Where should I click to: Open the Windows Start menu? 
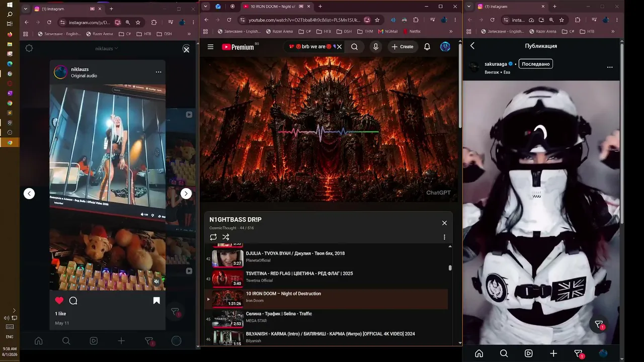[10, 5]
